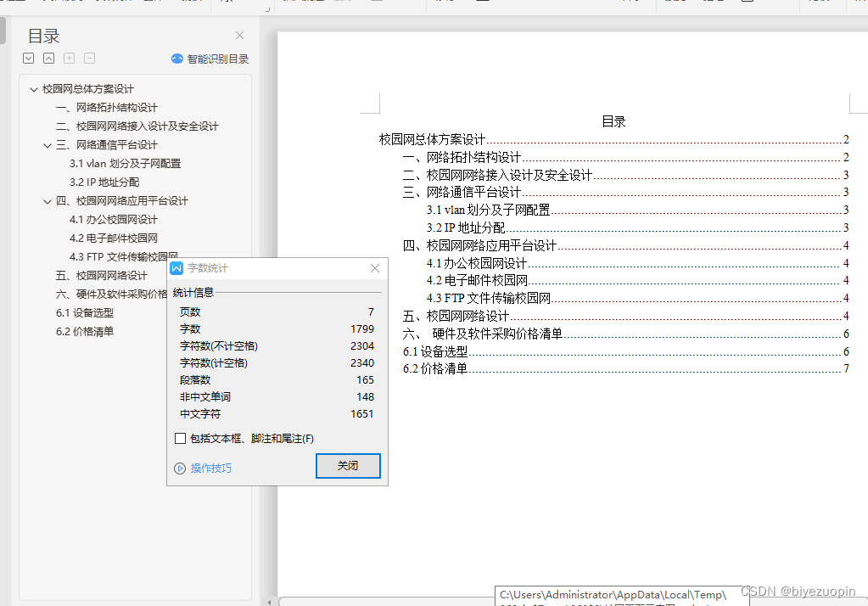Screen dimensions: 868x606
Task: Click the 字数 value 1799
Action: click(362, 329)
